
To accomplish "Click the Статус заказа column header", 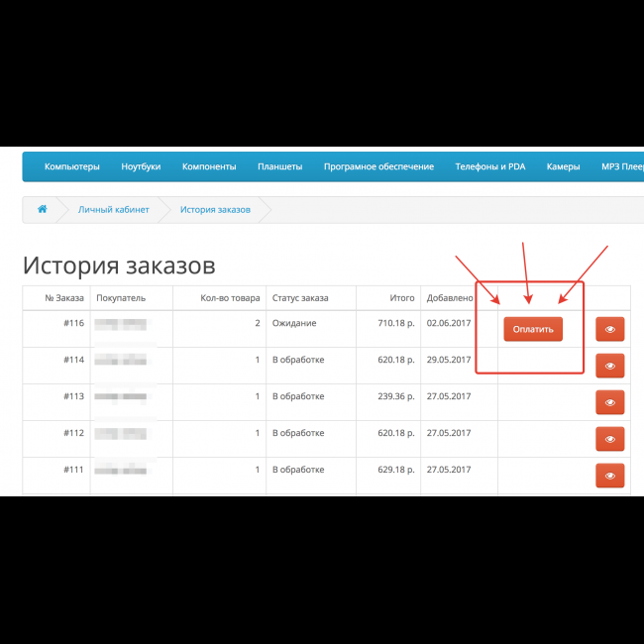I will [299, 297].
